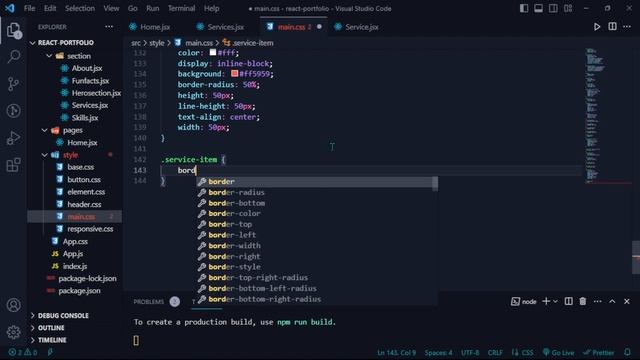The image size is (640, 360).
Task: Kill terminal with the trash icon
Action: (582, 301)
